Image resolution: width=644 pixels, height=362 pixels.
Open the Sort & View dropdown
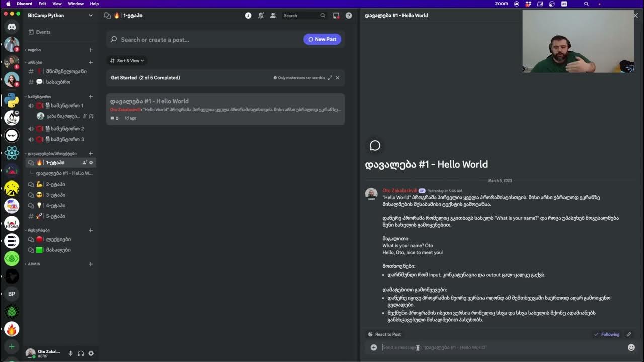coord(127,61)
